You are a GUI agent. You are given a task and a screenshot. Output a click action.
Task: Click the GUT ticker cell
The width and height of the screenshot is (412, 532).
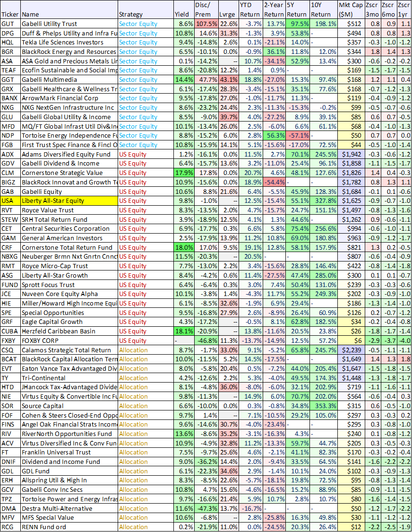click(x=10, y=24)
